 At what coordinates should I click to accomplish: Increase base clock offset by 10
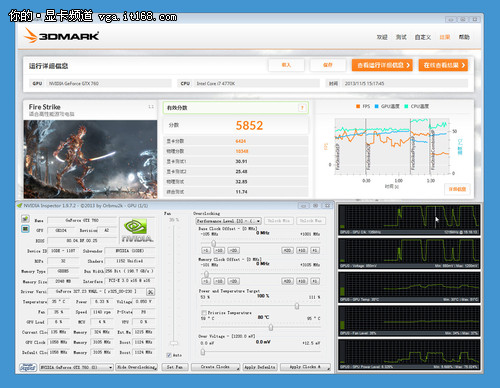(302, 250)
